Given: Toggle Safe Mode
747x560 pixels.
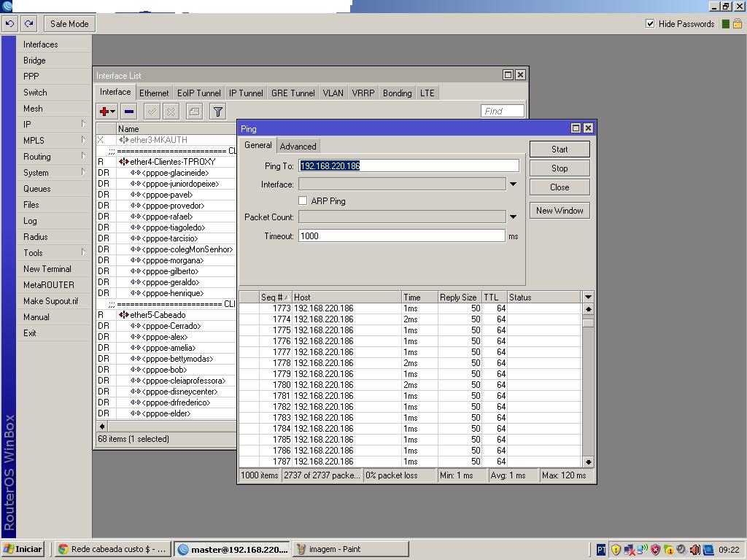Looking at the screenshot, I should [x=69, y=23].
